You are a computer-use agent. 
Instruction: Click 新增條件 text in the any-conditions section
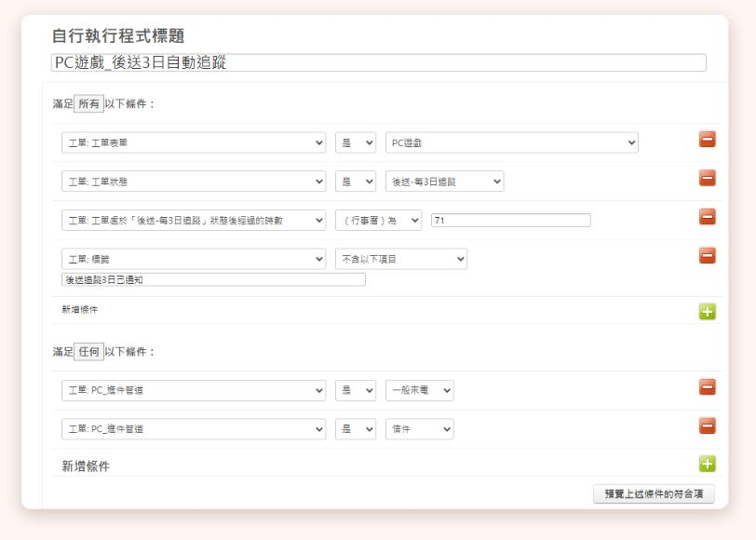pyautogui.click(x=86, y=466)
